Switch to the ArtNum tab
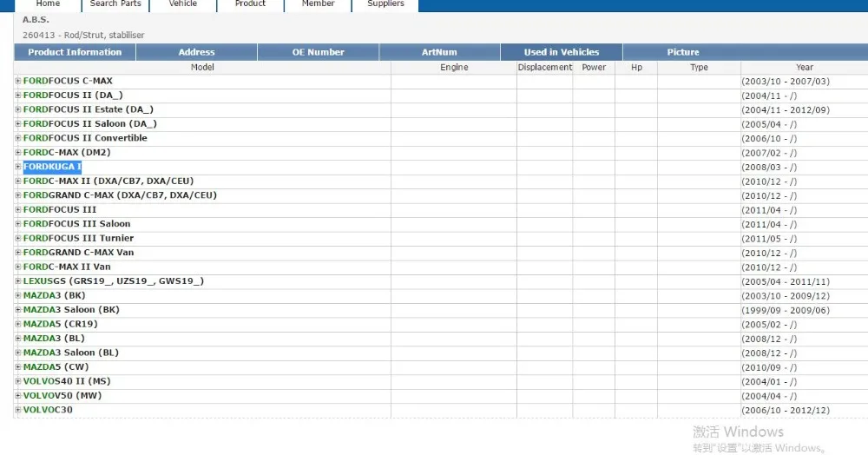The image size is (868, 455). (x=439, y=52)
